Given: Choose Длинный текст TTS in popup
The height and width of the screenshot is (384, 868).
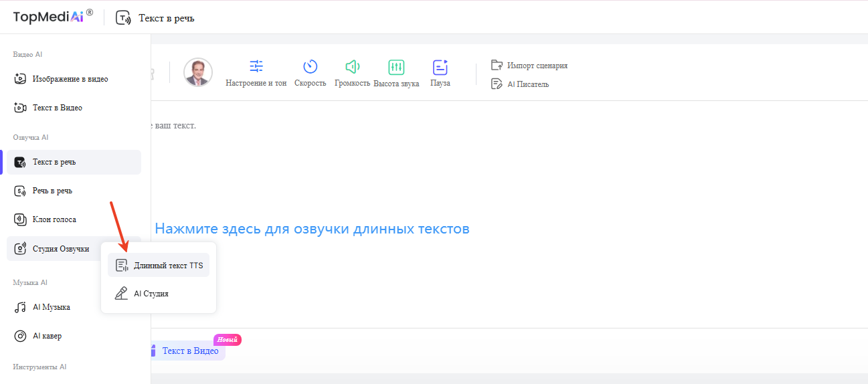Looking at the screenshot, I should click(159, 266).
